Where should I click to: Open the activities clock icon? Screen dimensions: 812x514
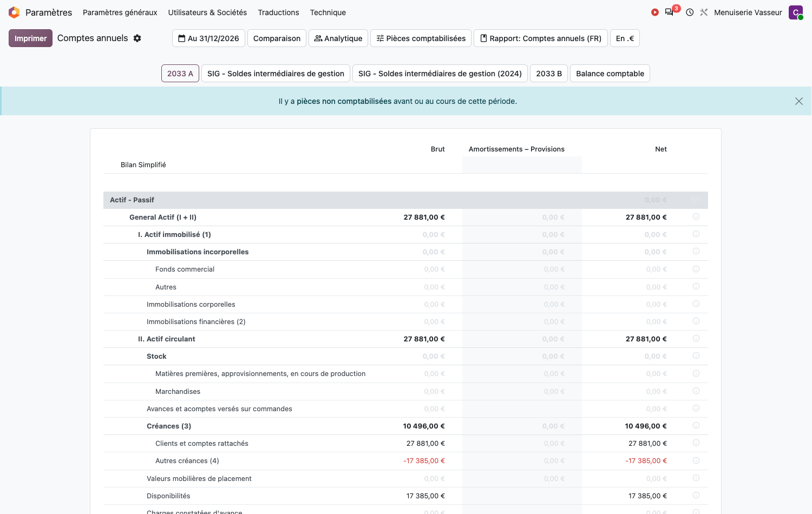[x=690, y=12]
